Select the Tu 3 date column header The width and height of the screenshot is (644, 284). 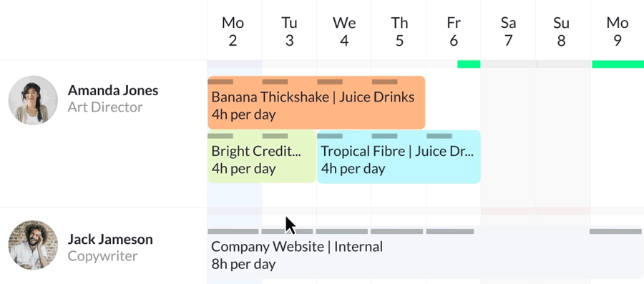click(289, 31)
